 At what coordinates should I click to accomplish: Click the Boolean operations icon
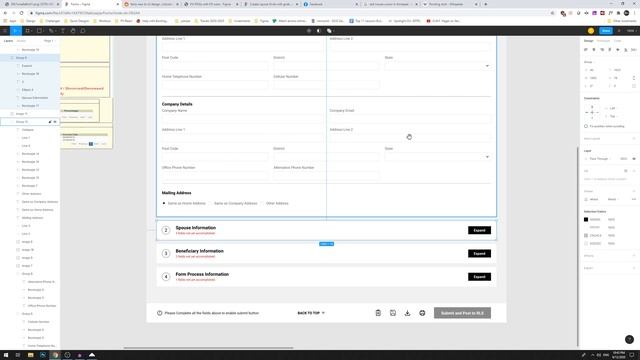pyautogui.click(x=329, y=31)
